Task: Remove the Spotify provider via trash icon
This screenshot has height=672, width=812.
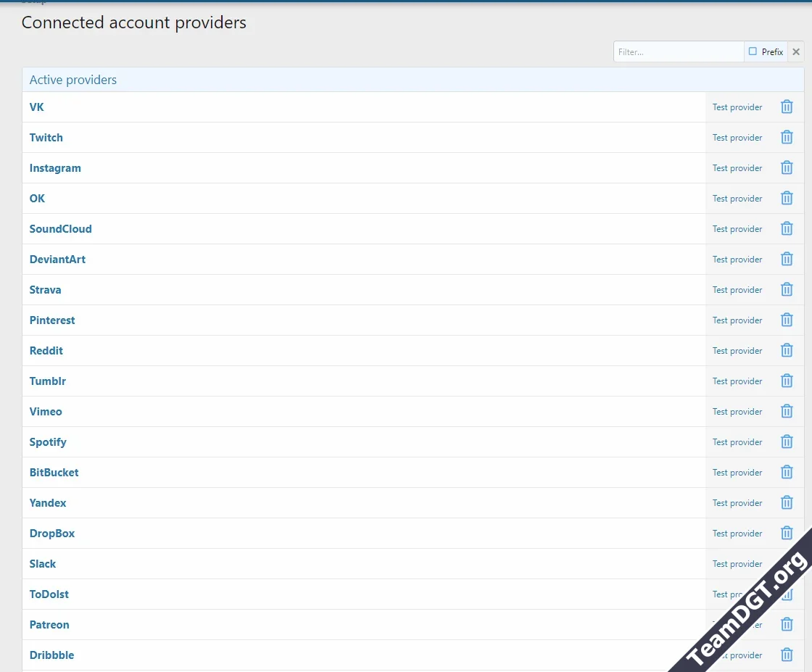Action: tap(787, 441)
